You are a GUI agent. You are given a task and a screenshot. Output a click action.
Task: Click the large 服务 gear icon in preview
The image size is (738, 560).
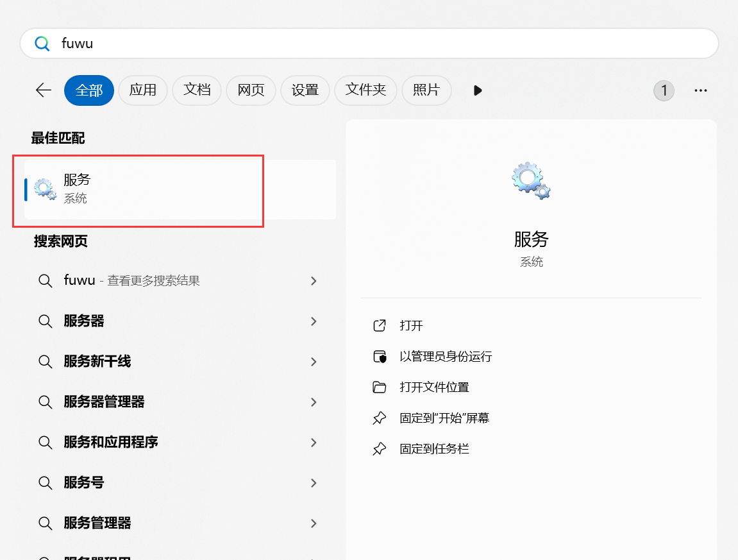click(531, 180)
